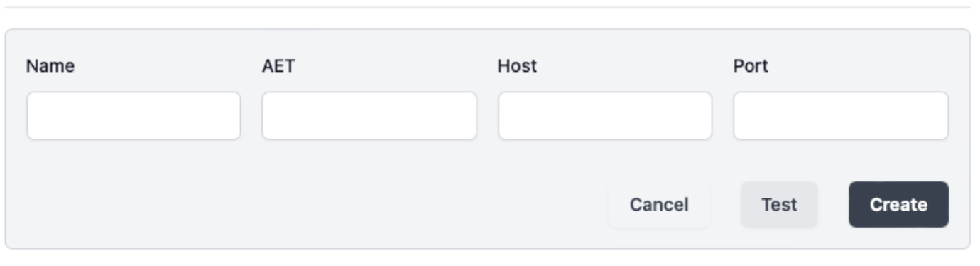The image size is (980, 266).
Task: Click the Name field label
Action: pyautogui.click(x=50, y=66)
